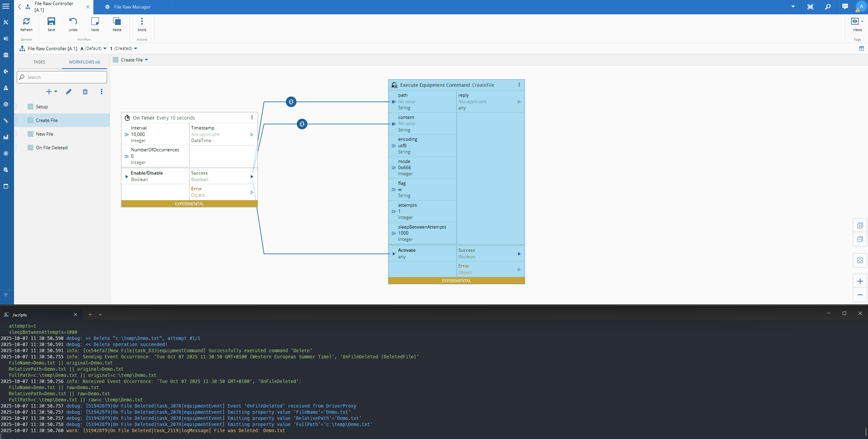The width and height of the screenshot is (868, 439).
Task: Click the Undo icon
Action: [x=73, y=22]
